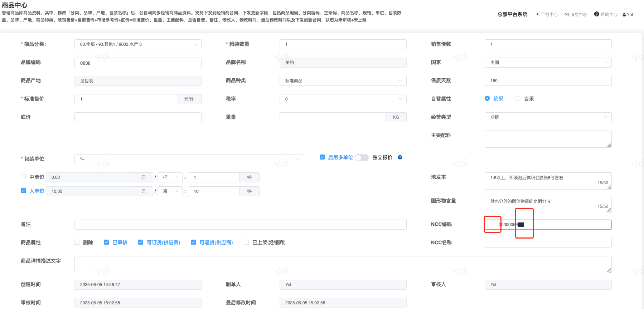
Task: Click the 重量 weight input field
Action: 333,117
